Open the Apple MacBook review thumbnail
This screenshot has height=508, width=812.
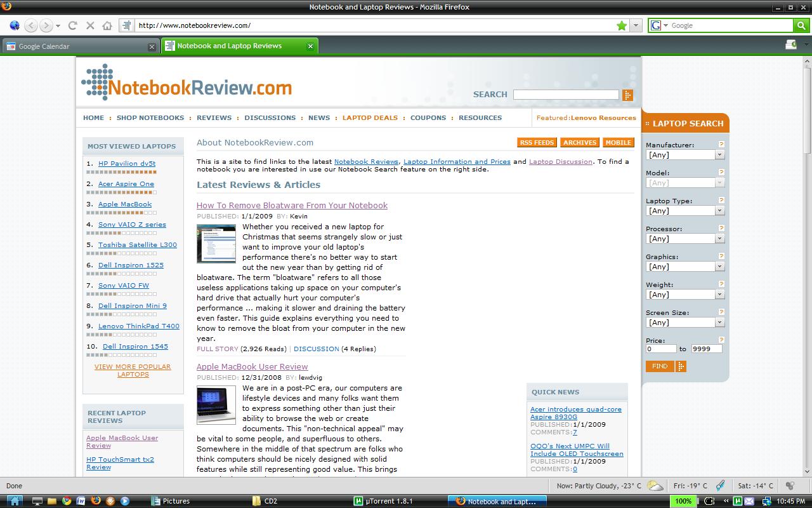coord(216,404)
